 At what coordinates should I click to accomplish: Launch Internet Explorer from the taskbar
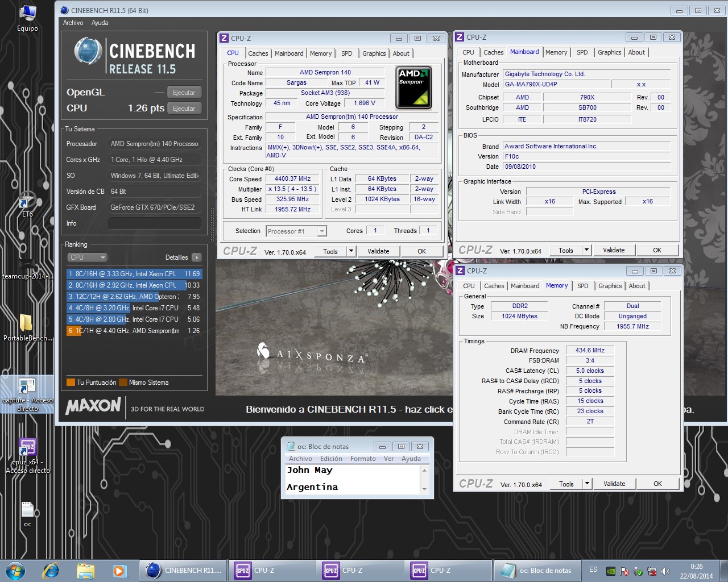51,570
